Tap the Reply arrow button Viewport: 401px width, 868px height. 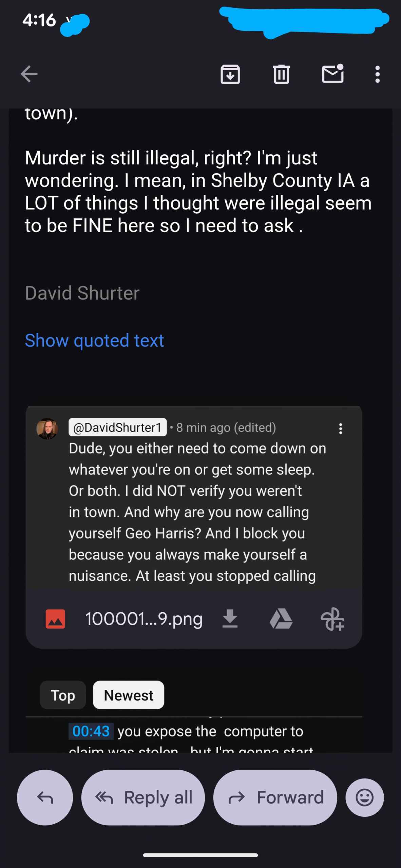pyautogui.click(x=45, y=797)
